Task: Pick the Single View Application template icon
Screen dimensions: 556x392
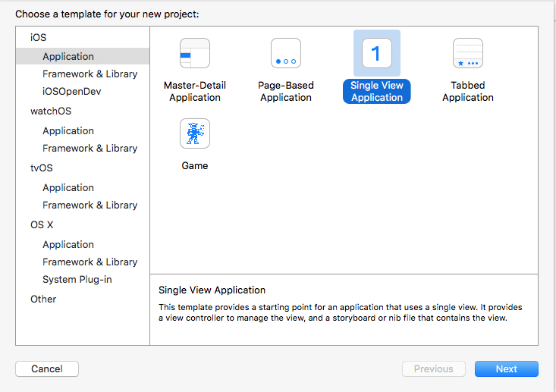Action: 377,54
